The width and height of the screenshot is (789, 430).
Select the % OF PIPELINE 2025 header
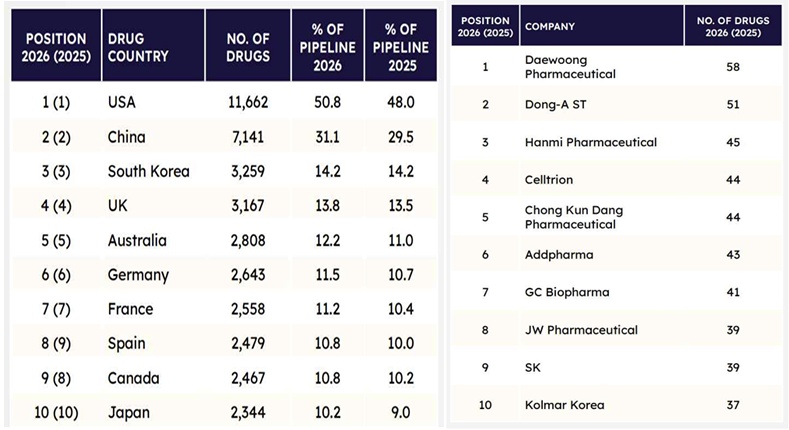(x=399, y=47)
